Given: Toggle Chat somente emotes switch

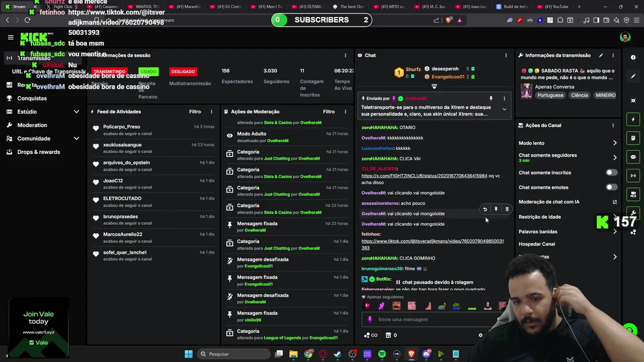Looking at the screenshot, I should click(611, 187).
